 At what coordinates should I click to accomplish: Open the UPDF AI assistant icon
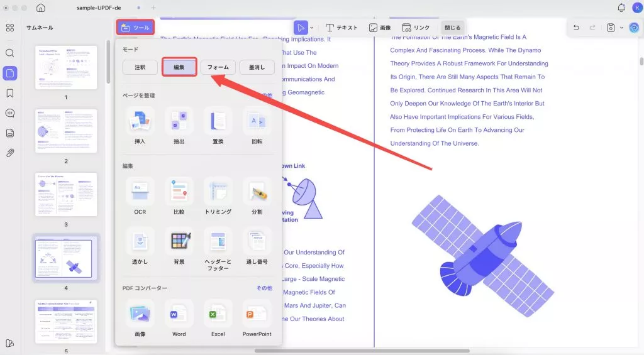pyautogui.click(x=634, y=28)
